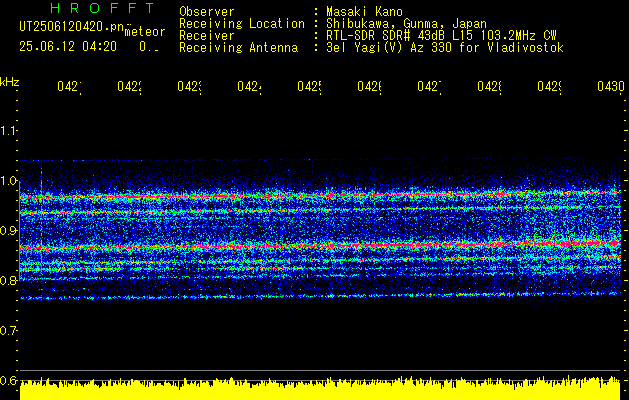The height and width of the screenshot is (400, 629).
Task: Click the "Receiver" field label
Action: [207, 36]
